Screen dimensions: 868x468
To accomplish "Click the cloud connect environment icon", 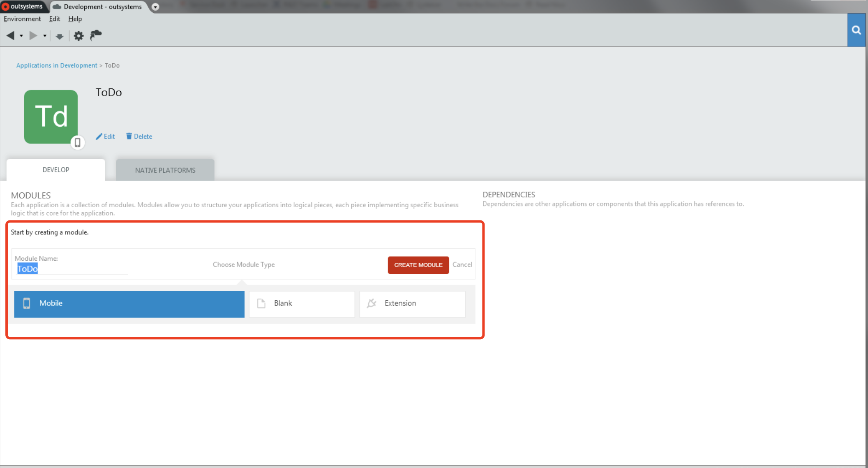I will coord(96,35).
